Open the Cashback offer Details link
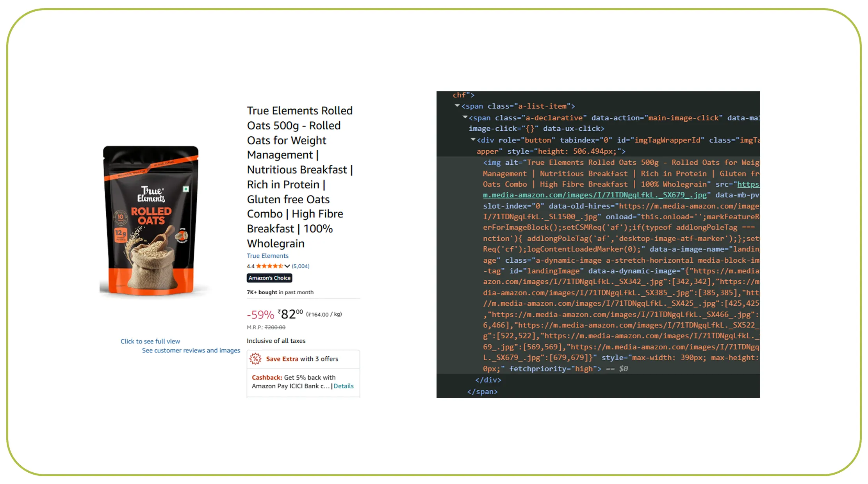The image size is (868, 484). pos(344,386)
